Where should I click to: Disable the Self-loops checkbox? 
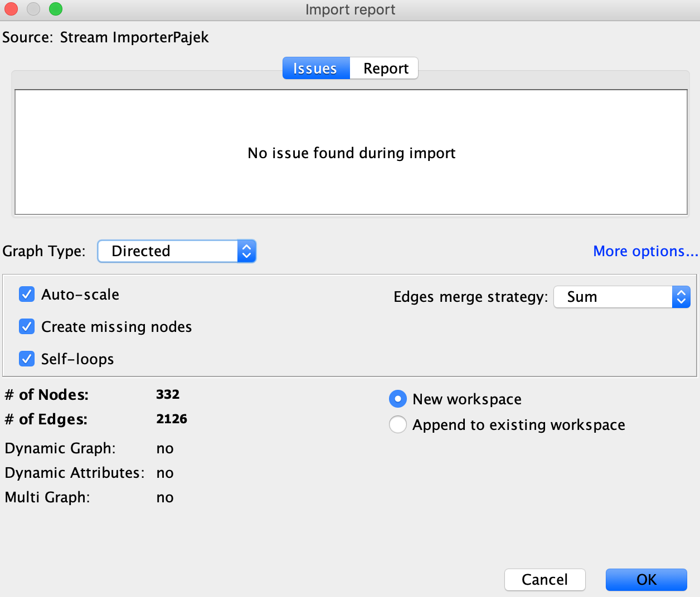pyautogui.click(x=27, y=359)
